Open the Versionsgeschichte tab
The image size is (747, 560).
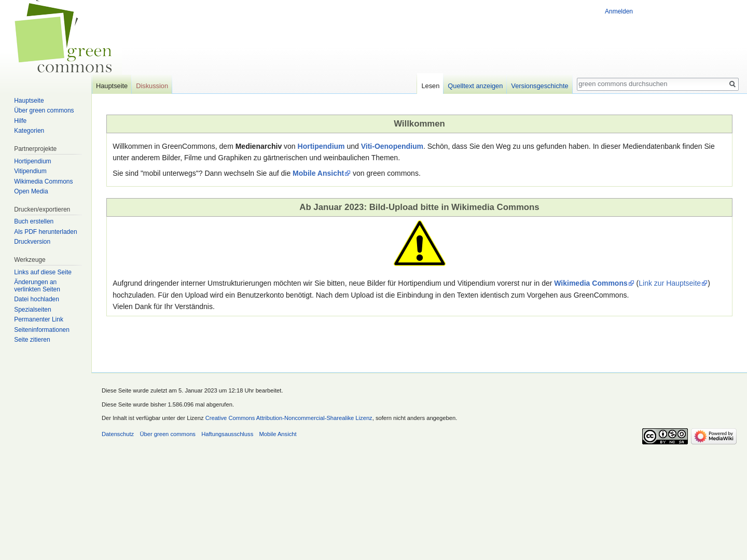tap(539, 86)
